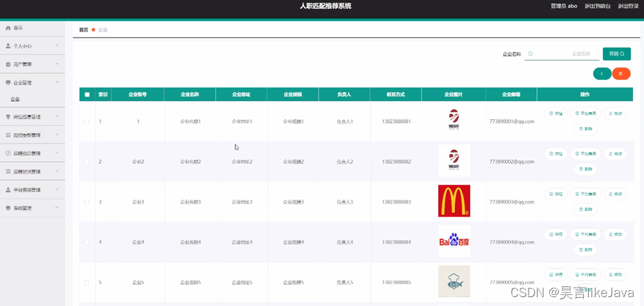Click the home icon beside 首页 in sidebar
644x306 pixels.
[x=8, y=28]
